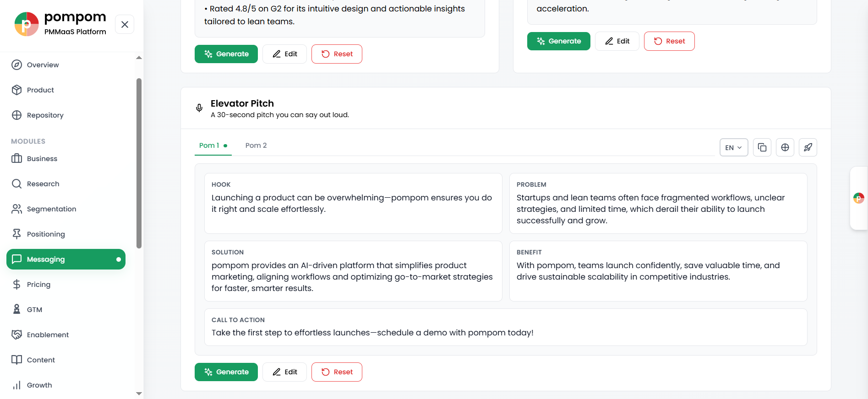868x399 pixels.
Task: Navigate to the Enablement module
Action: coord(66,335)
